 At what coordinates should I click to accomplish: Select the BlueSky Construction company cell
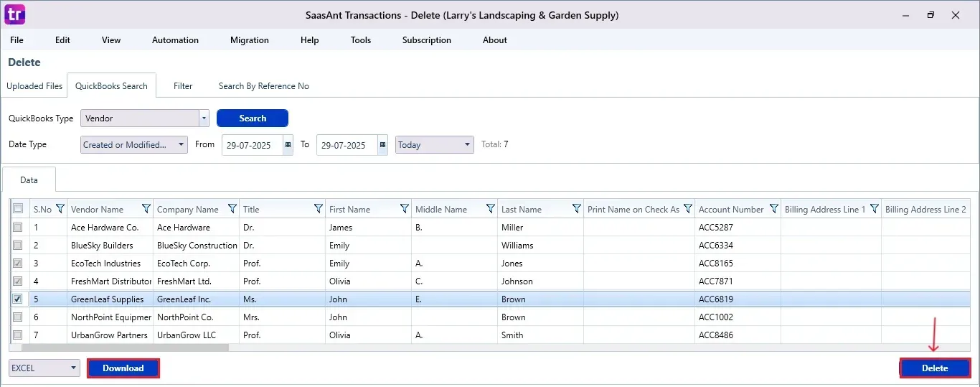tap(197, 246)
